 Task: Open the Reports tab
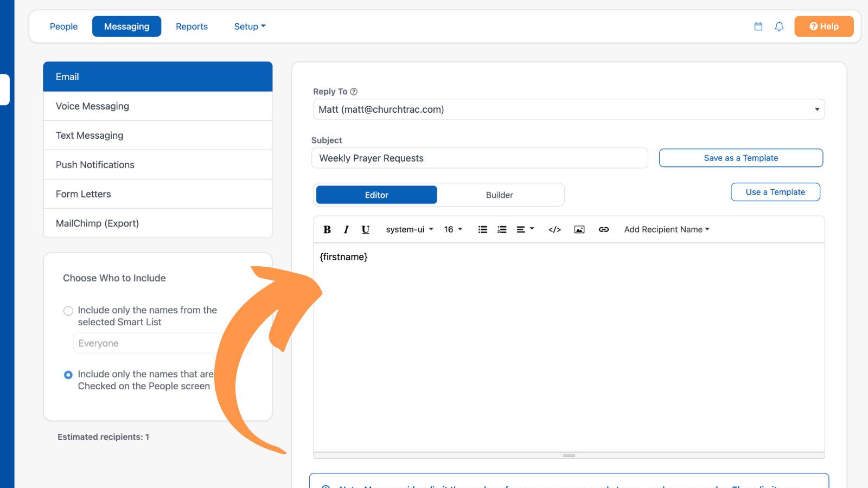tap(192, 26)
